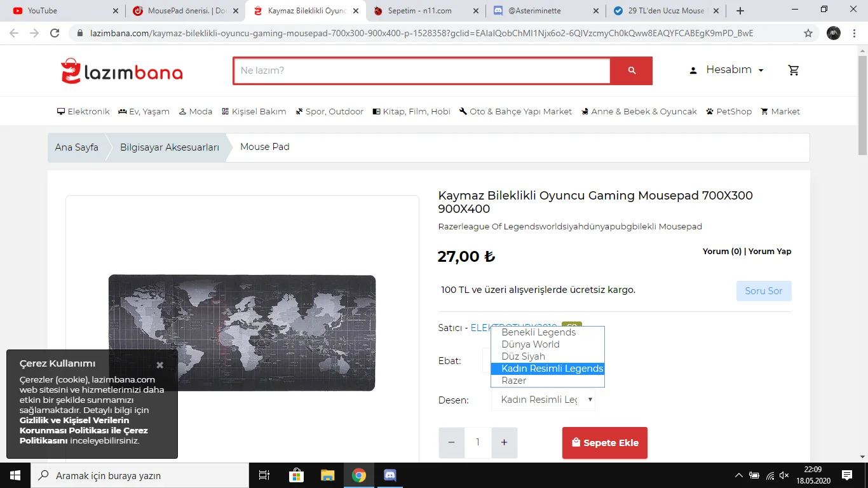The image size is (868, 488).
Task: Click the Sepete Ekle button
Action: tap(605, 443)
